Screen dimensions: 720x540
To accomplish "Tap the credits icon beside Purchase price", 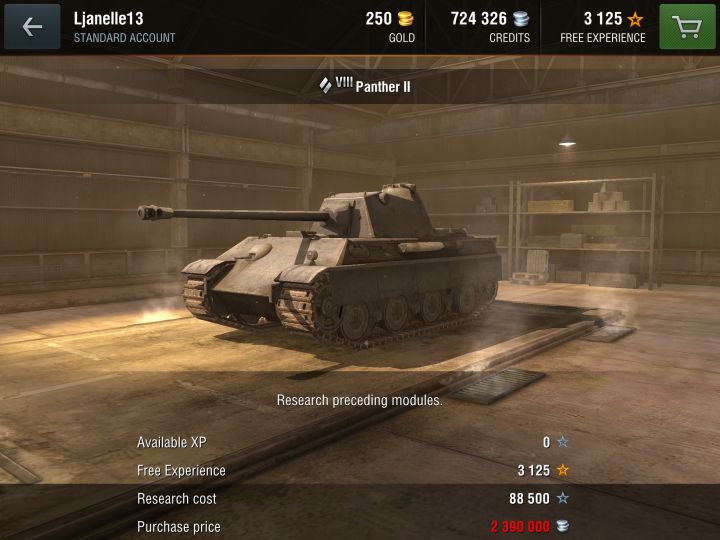I will pyautogui.click(x=562, y=526).
